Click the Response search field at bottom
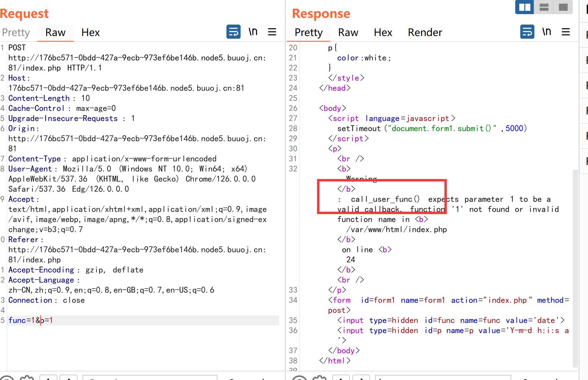 click(443, 378)
